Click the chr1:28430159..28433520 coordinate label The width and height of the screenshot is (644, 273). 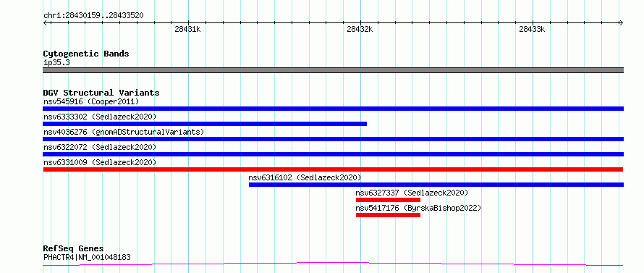93,16
